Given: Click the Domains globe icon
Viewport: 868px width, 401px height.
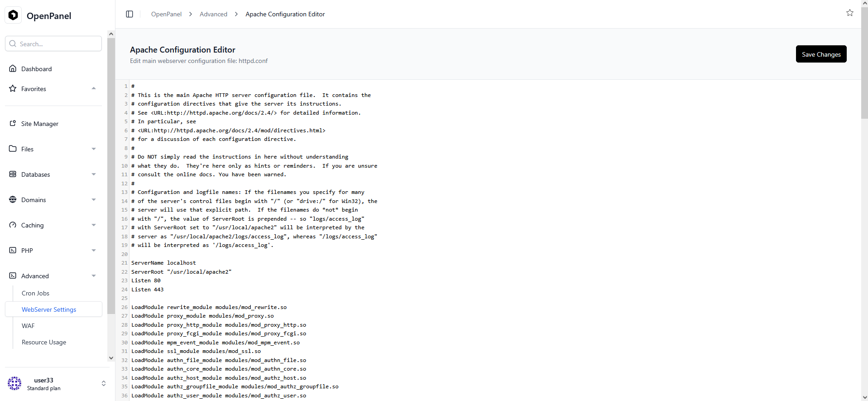Looking at the screenshot, I should pyautogui.click(x=13, y=199).
